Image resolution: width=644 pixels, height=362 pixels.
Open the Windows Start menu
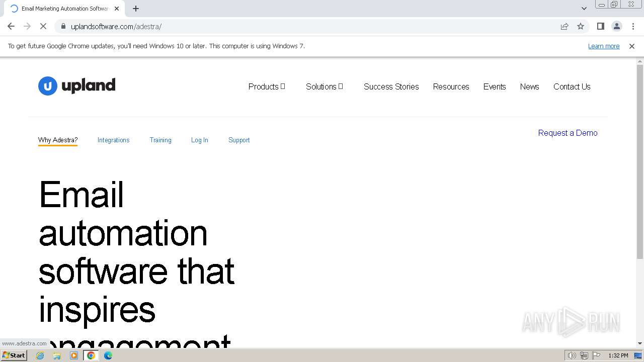[14, 355]
